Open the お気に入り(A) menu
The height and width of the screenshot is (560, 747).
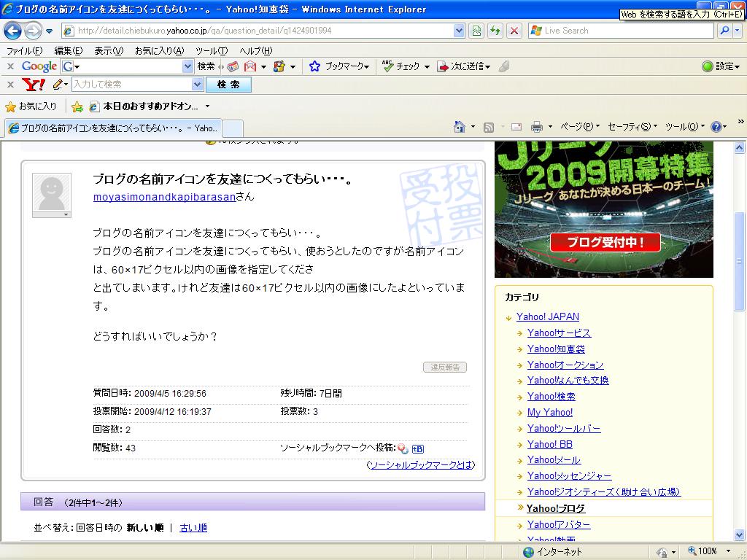(x=159, y=50)
